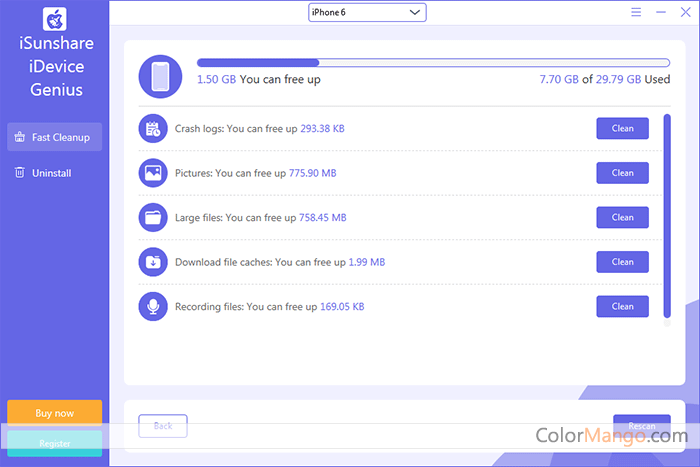700x467 pixels.
Task: Click the Download file caches icon
Action: pos(153,262)
